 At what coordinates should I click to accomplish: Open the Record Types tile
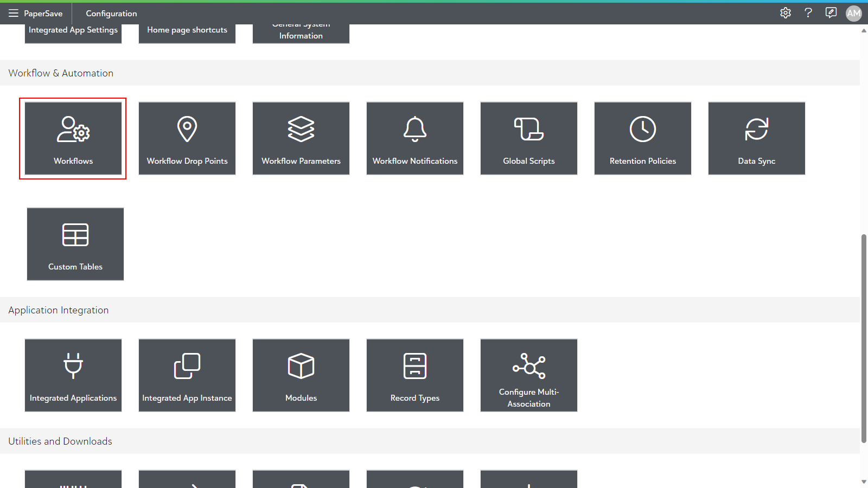click(415, 375)
